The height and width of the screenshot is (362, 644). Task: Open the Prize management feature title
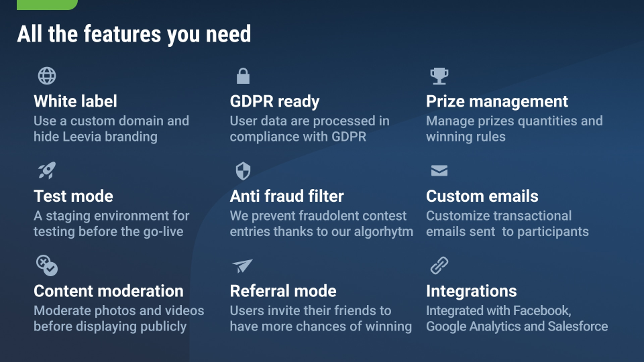click(x=496, y=101)
